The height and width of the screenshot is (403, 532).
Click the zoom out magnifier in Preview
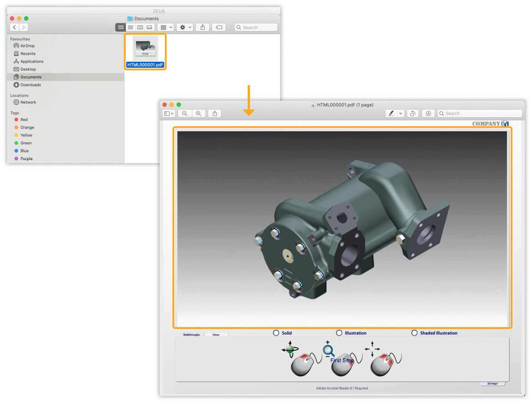[185, 114]
